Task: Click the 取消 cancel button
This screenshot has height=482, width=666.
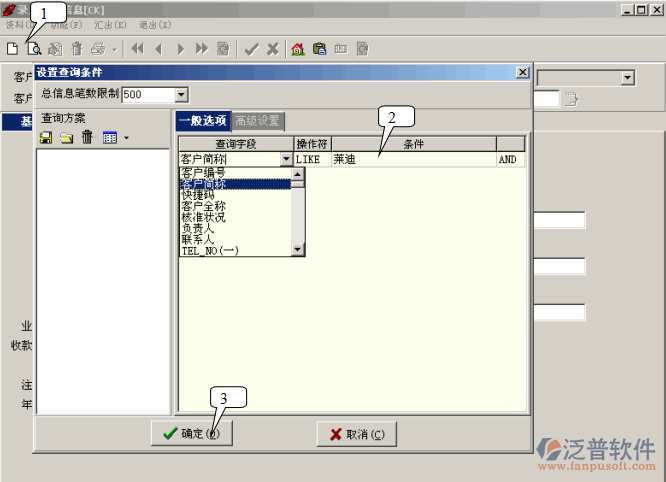Action: point(356,433)
